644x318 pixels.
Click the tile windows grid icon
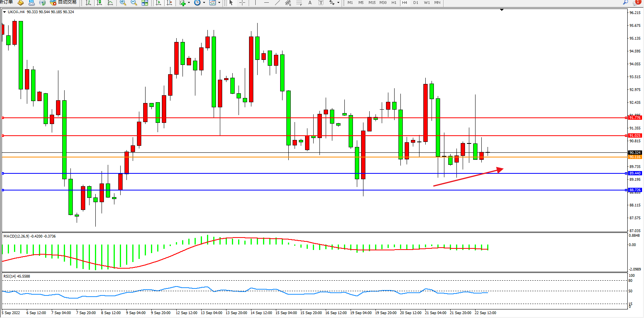(x=145, y=3)
